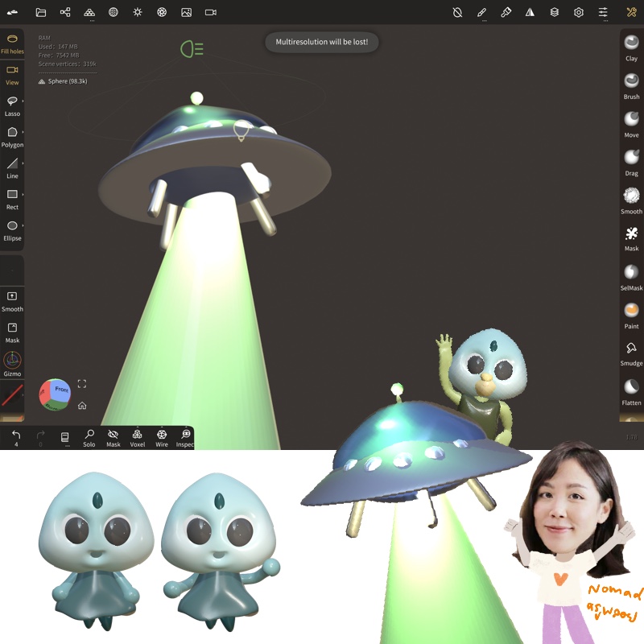
Task: Toggle the Inspect mode
Action: point(185,438)
